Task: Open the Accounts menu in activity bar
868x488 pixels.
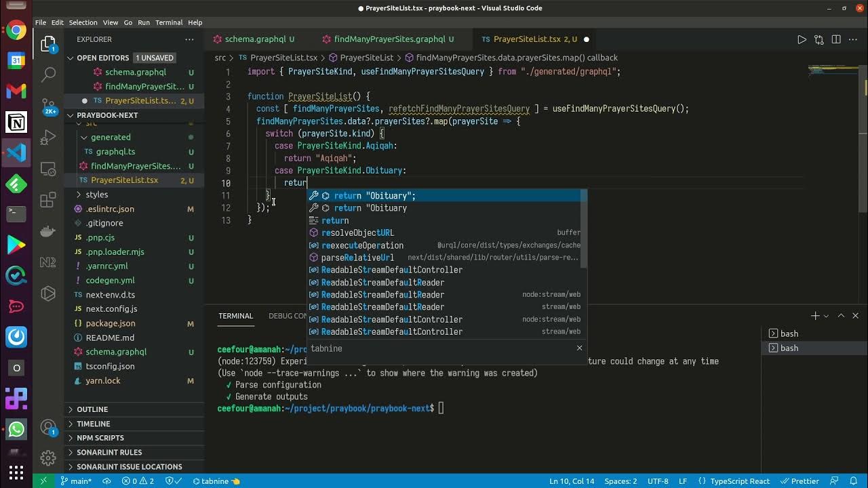Action: pos(48,428)
